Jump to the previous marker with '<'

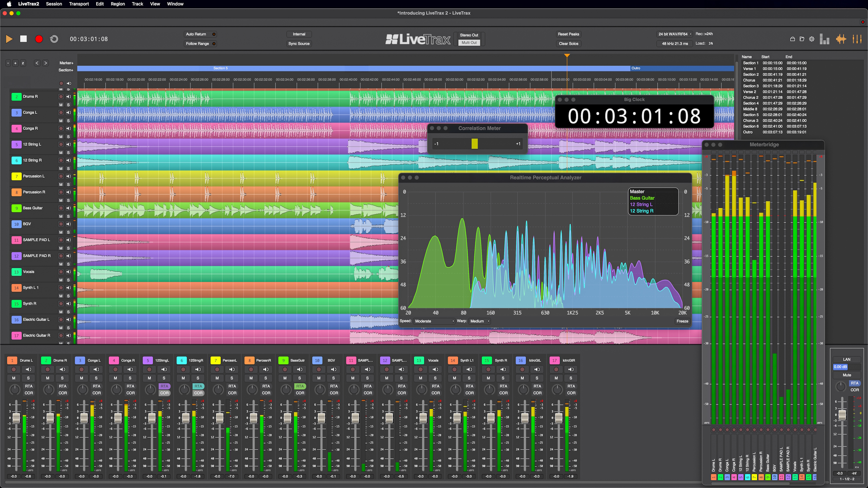tap(37, 63)
